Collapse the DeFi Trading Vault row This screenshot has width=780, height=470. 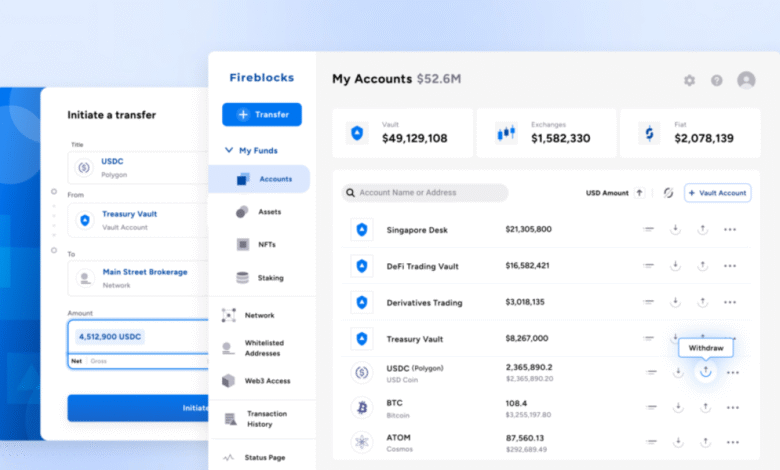coord(648,266)
